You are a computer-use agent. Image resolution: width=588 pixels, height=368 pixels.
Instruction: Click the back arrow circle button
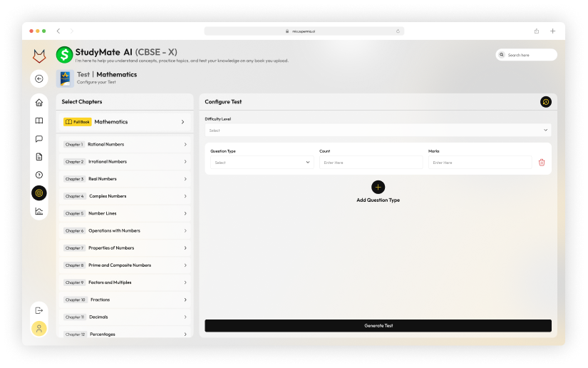tap(39, 78)
